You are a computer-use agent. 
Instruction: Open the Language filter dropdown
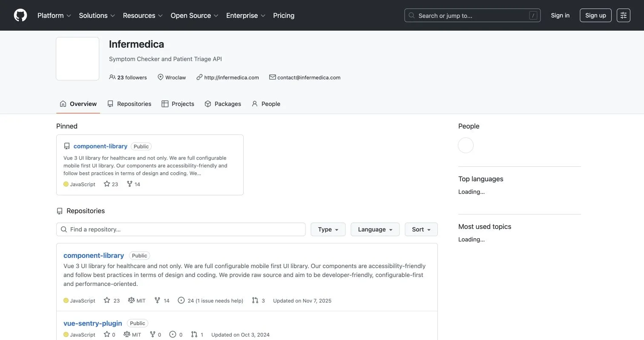tap(375, 229)
